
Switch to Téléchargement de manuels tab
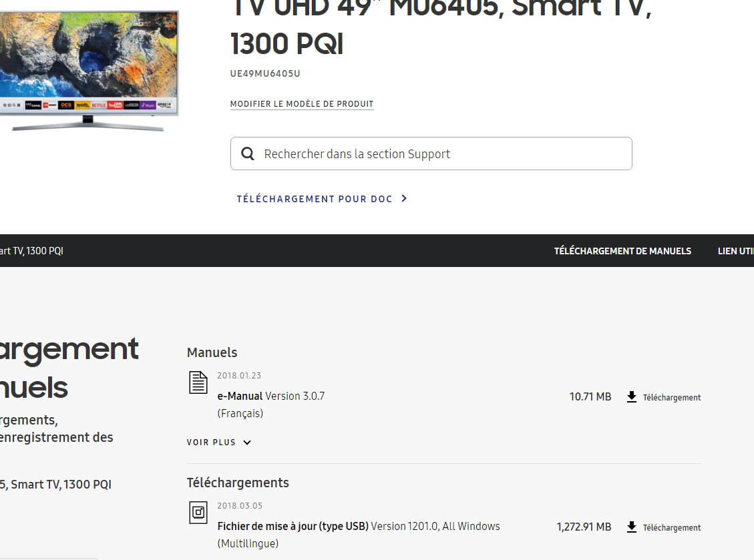[x=622, y=251]
